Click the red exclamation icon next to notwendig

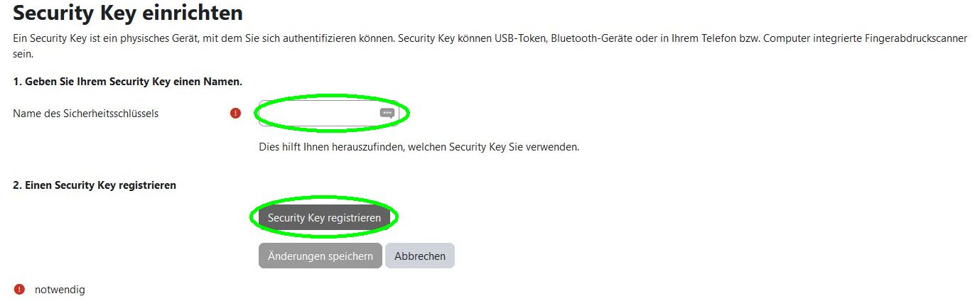[x=19, y=289]
